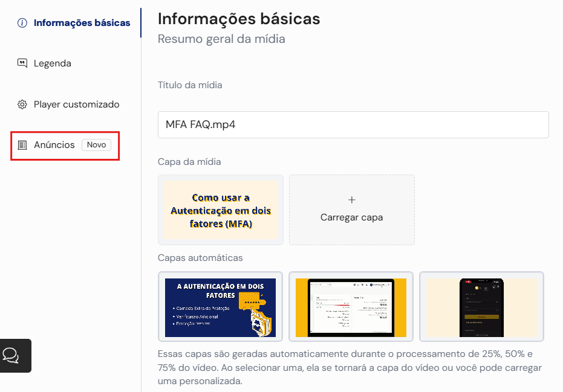The height and width of the screenshot is (392, 563).
Task: Click the Capas automáticas label
Action: coord(200,258)
